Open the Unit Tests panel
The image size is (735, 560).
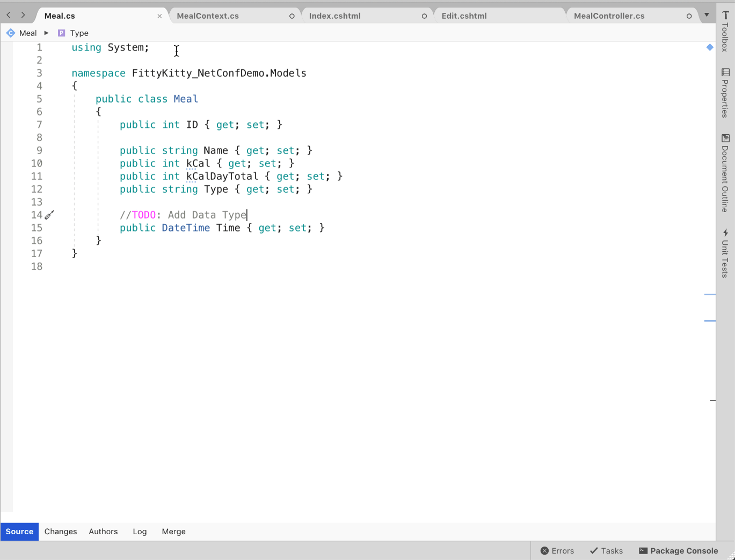coord(725,253)
